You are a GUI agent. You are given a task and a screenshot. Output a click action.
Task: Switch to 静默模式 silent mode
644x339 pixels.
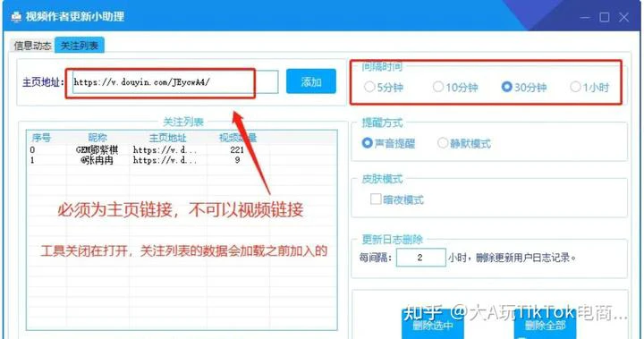464,143
